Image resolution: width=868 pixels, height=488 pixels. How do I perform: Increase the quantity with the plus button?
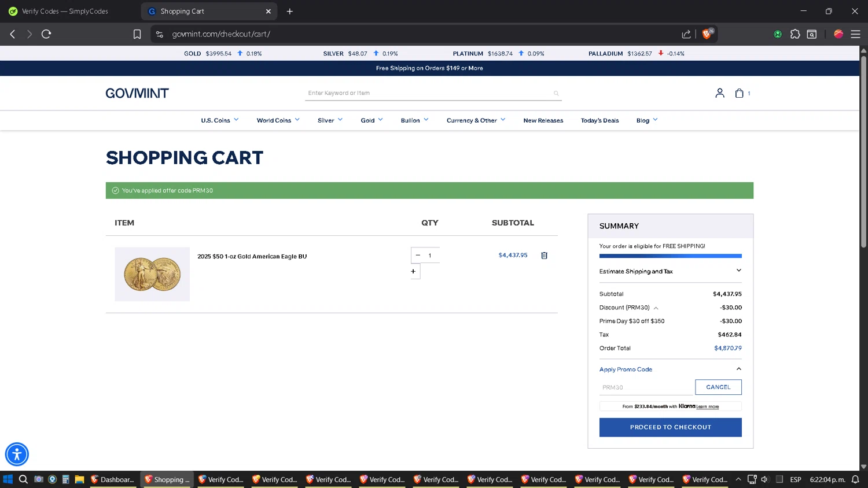[413, 271]
